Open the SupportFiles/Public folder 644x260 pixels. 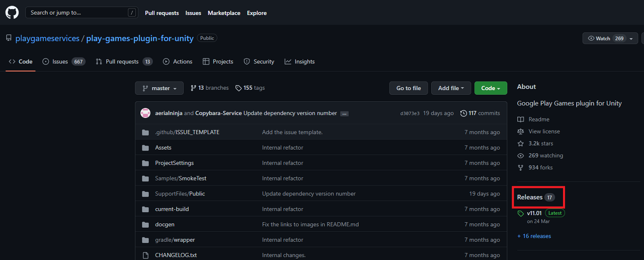click(x=180, y=194)
